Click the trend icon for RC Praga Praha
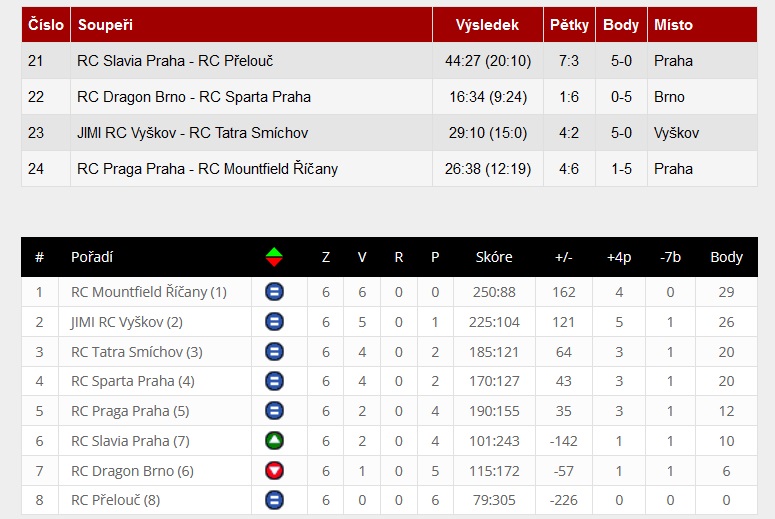Viewport: 775px width, 519px height. click(x=274, y=411)
